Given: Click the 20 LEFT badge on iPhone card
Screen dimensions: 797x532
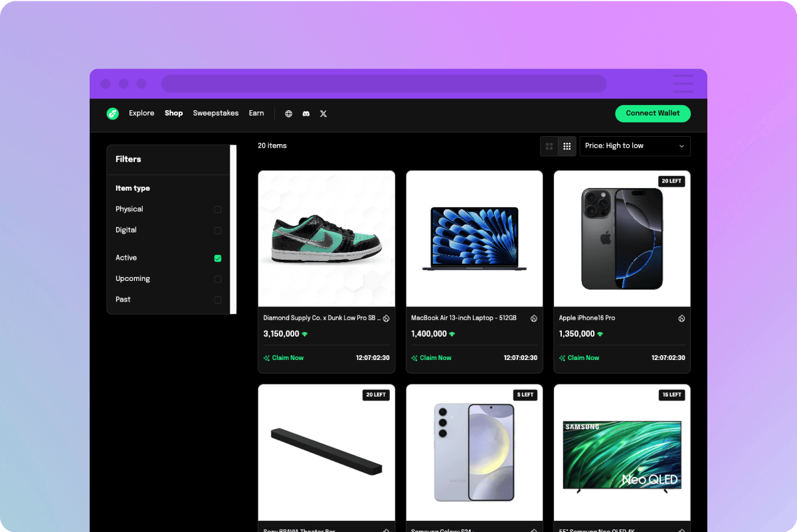Looking at the screenshot, I should click(x=671, y=181).
